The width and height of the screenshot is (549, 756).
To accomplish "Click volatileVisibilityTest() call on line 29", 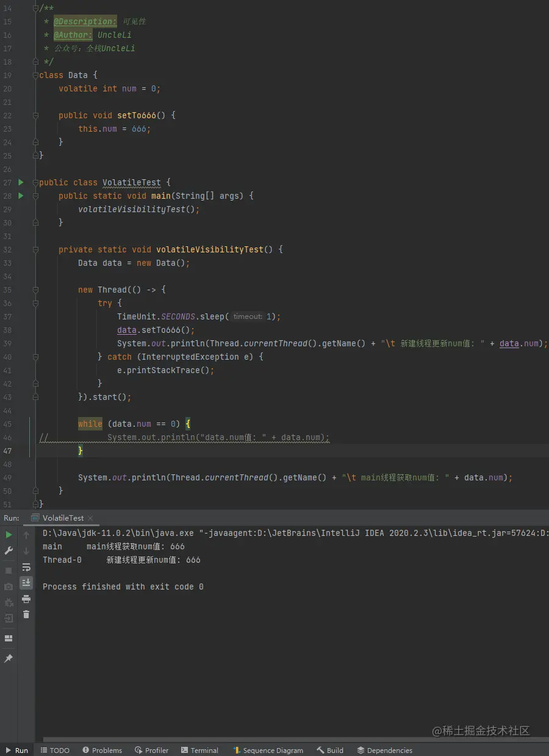I will (x=139, y=209).
